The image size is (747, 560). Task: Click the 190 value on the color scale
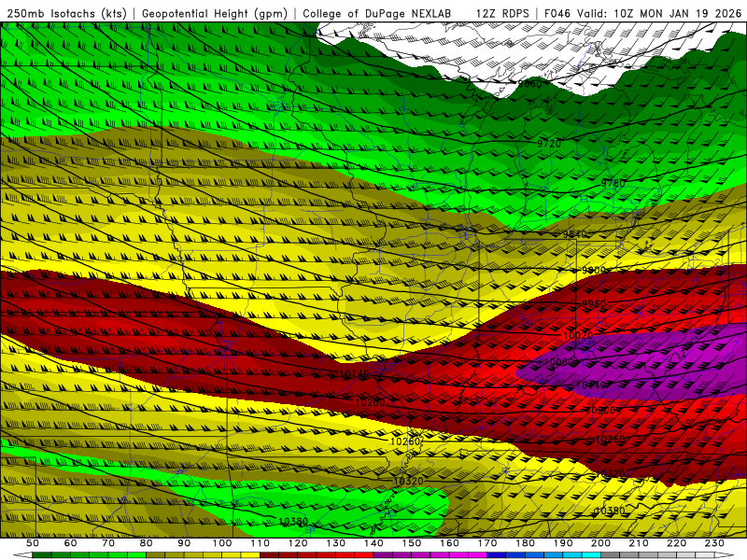563,543
